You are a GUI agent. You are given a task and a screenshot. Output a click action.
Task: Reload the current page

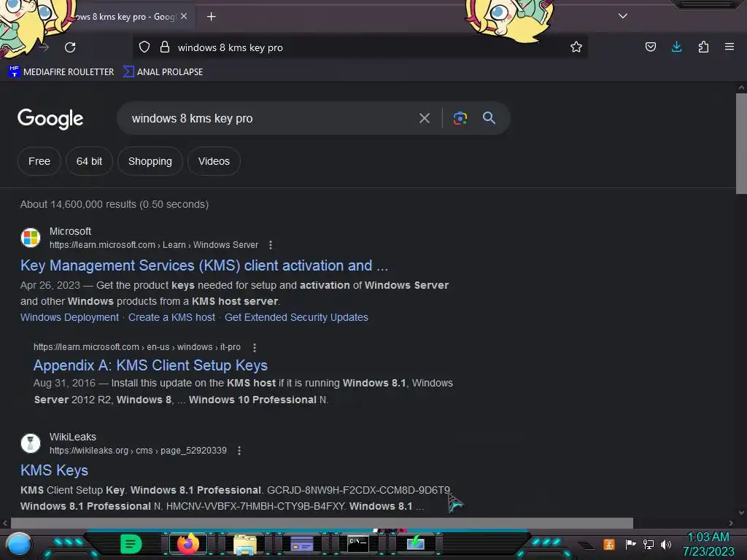coord(70,47)
